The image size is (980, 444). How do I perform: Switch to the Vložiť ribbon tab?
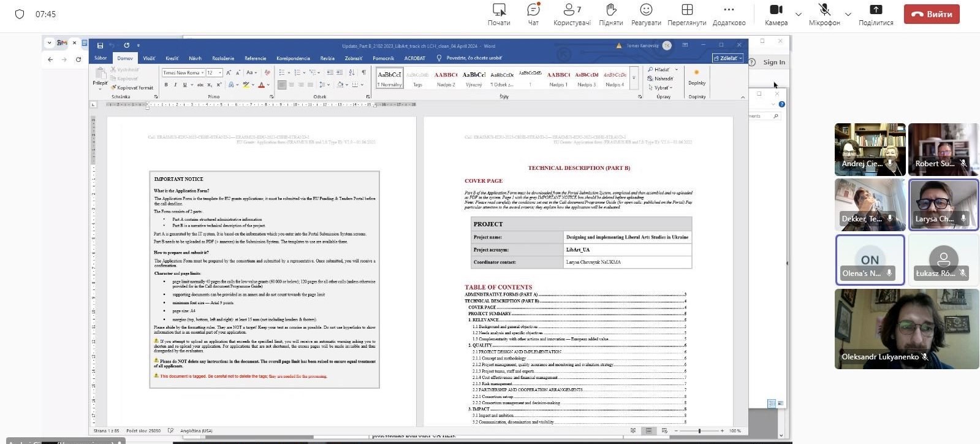(149, 58)
